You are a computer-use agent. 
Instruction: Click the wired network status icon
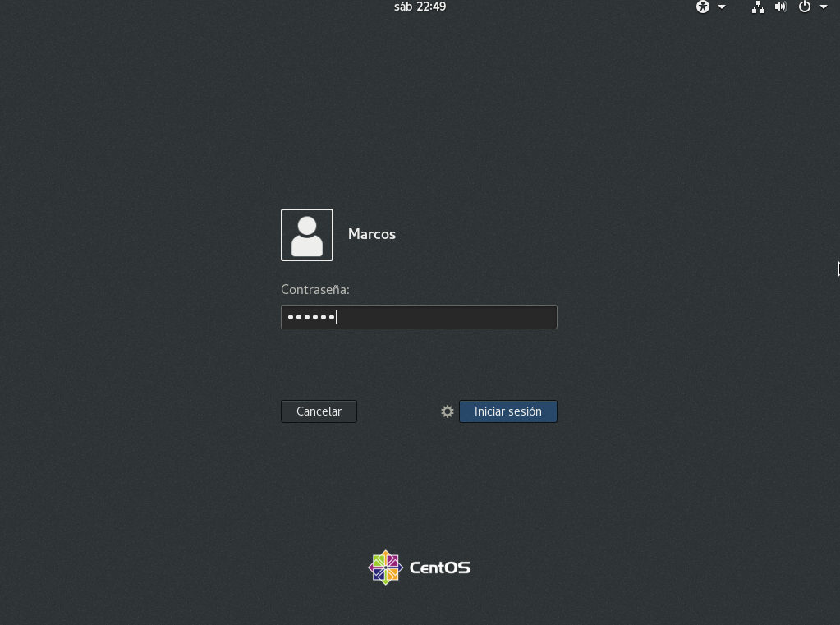(x=758, y=7)
